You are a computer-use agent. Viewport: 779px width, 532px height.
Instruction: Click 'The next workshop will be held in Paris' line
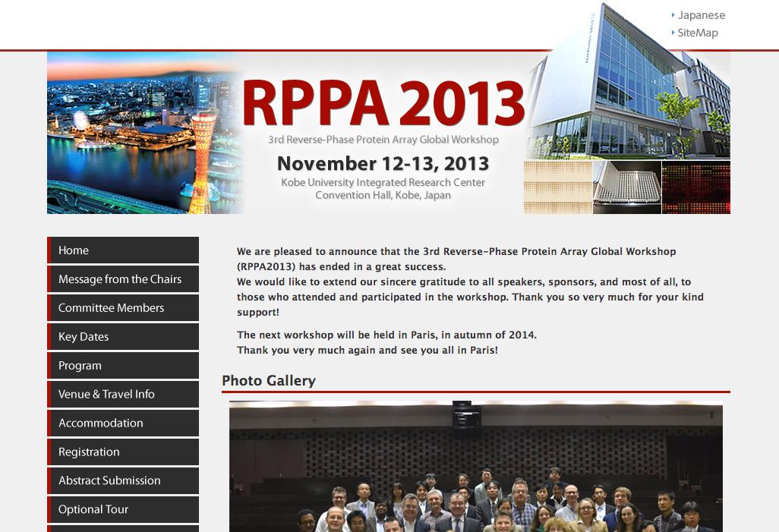pyautogui.click(x=387, y=335)
